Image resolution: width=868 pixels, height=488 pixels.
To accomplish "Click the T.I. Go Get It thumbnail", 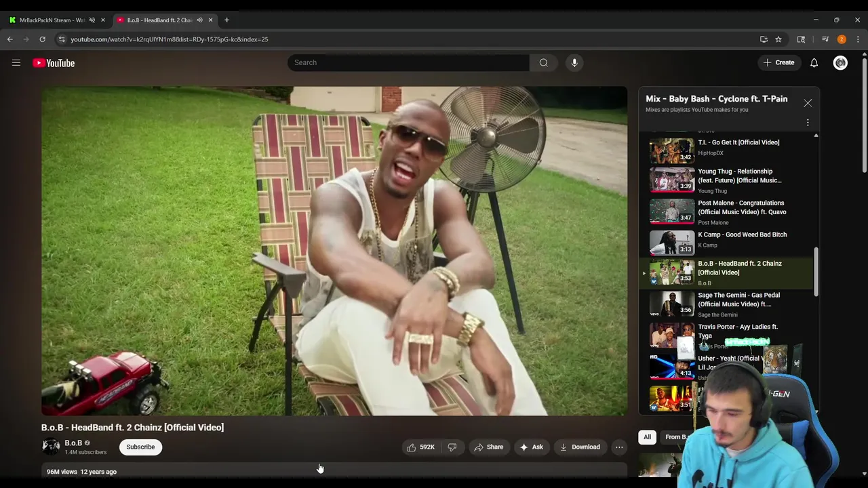I will tap(672, 150).
